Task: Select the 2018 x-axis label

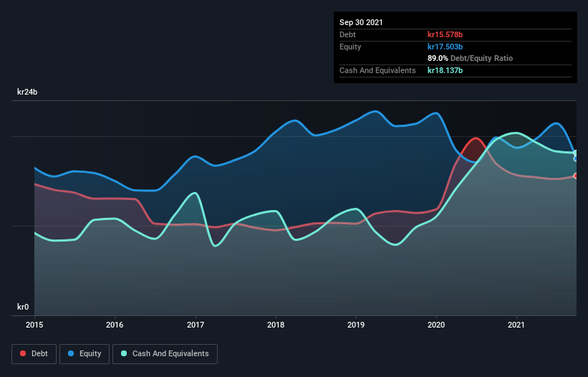Action: 276,325
